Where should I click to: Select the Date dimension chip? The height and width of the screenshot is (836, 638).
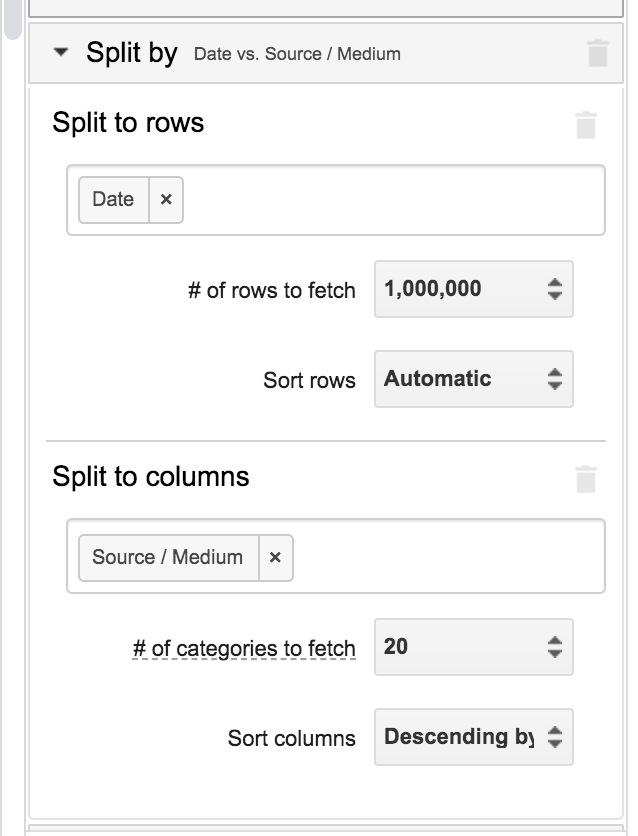pyautogui.click(x=113, y=199)
